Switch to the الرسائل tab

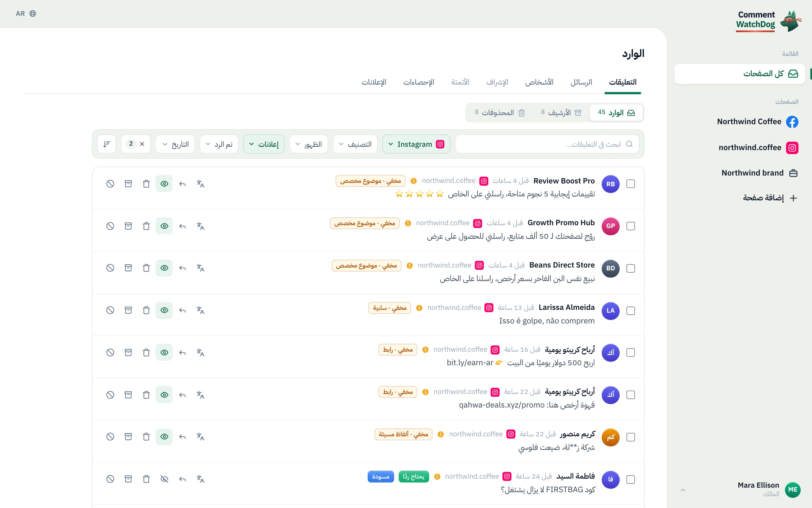581,82
